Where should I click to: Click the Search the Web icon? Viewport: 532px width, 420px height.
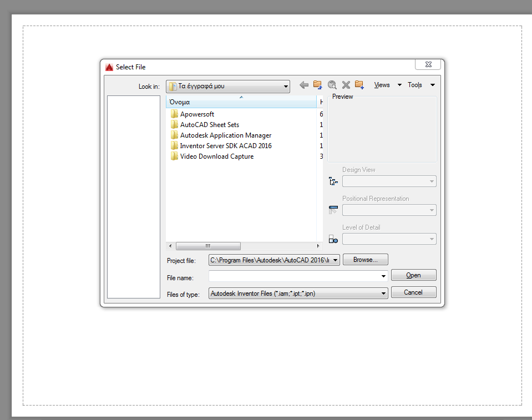(x=332, y=85)
